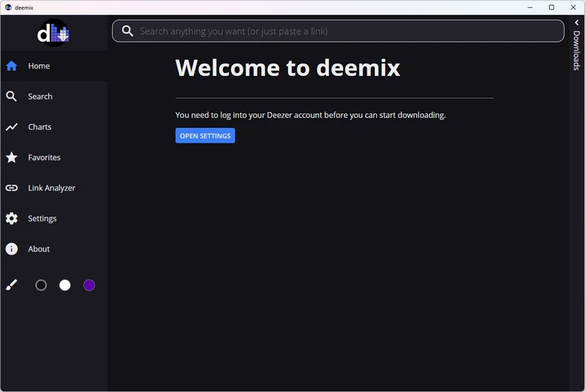Click the OPEN SETTINGS button

click(x=205, y=136)
